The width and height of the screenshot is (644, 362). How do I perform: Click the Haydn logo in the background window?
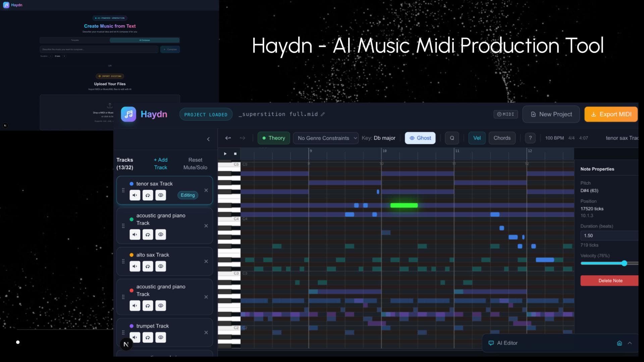pos(6,5)
